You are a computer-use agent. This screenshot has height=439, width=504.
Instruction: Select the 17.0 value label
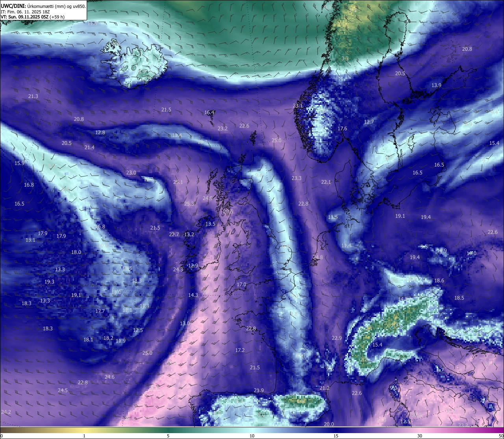coord(241,284)
